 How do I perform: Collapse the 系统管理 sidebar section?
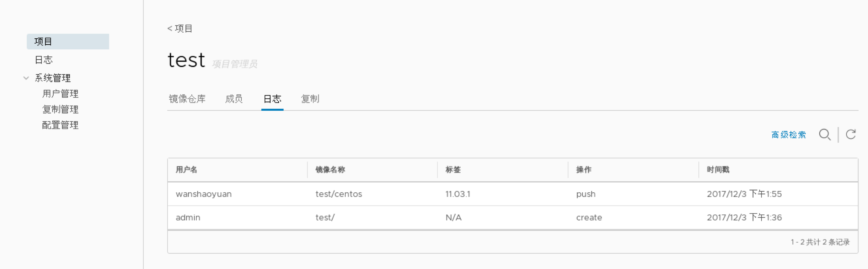tap(26, 78)
